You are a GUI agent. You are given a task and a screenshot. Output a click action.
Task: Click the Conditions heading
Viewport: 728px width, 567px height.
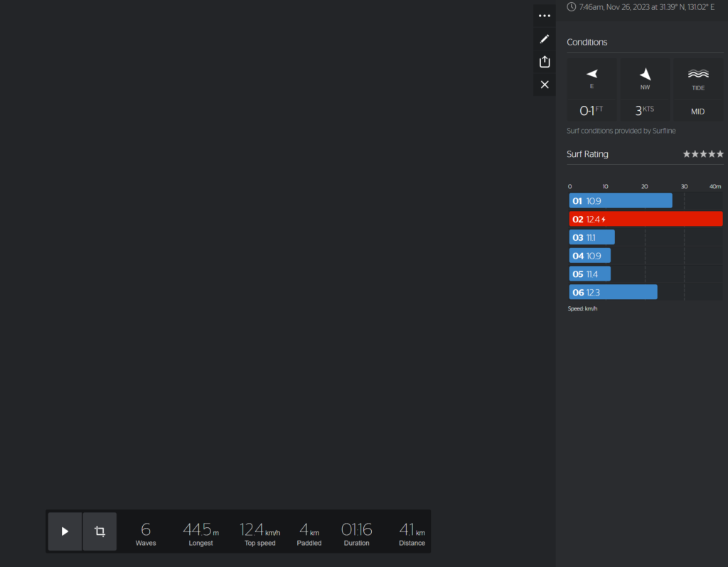point(587,42)
